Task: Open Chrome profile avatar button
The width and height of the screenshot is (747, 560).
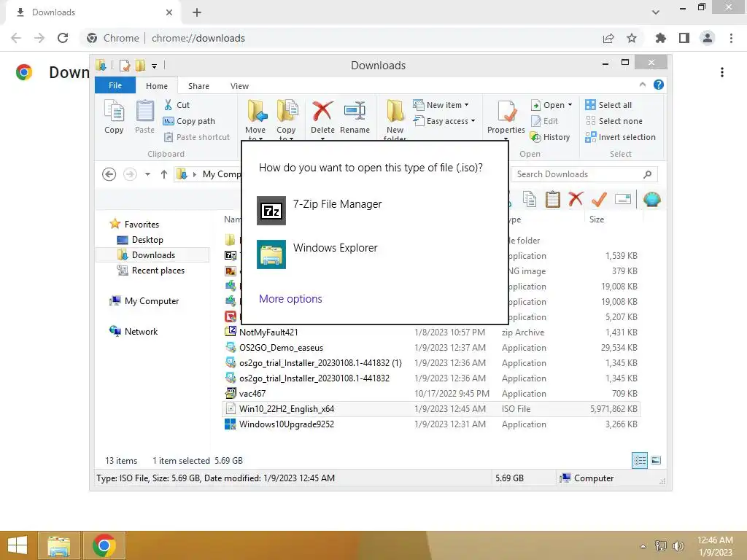Action: click(708, 38)
